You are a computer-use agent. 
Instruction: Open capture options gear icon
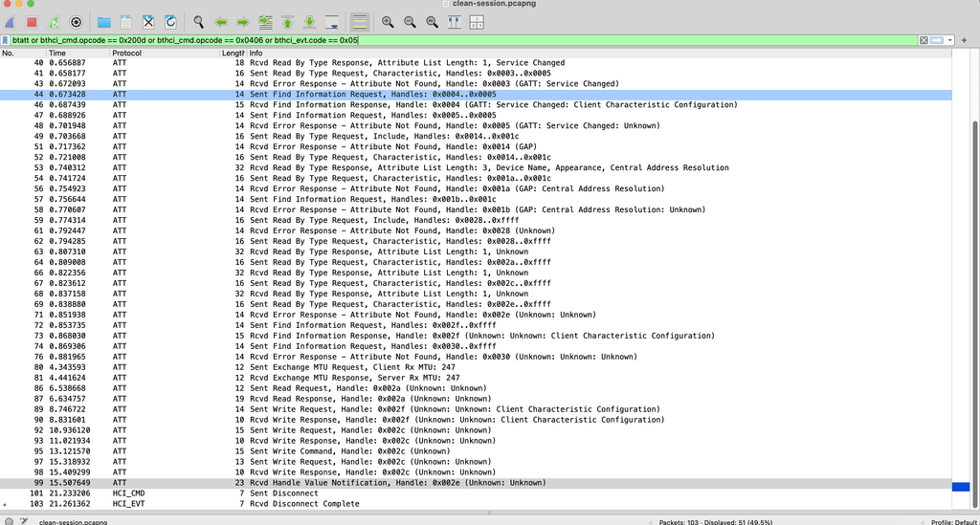click(77, 23)
